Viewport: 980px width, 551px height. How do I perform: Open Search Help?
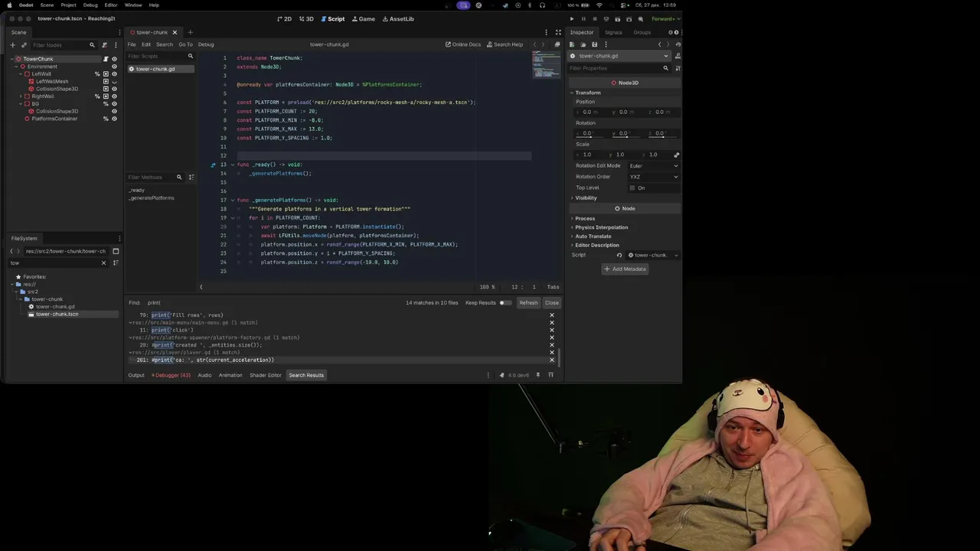[x=505, y=44]
